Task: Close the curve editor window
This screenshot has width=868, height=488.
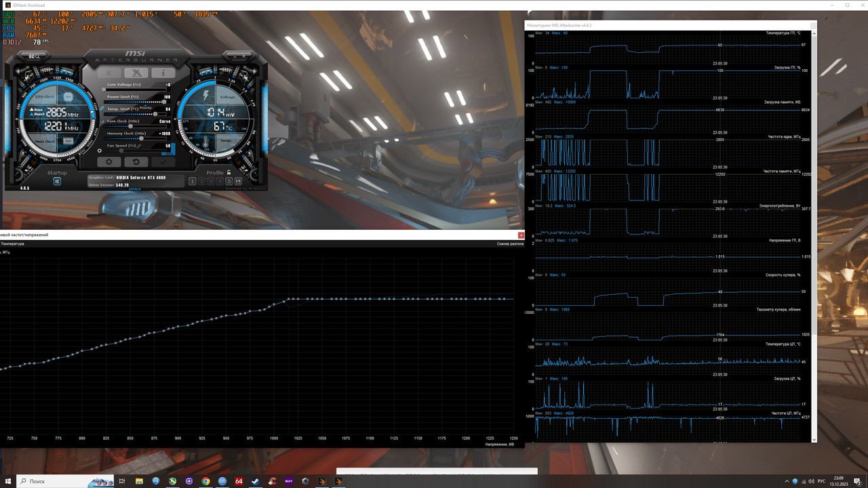Action: (x=521, y=235)
